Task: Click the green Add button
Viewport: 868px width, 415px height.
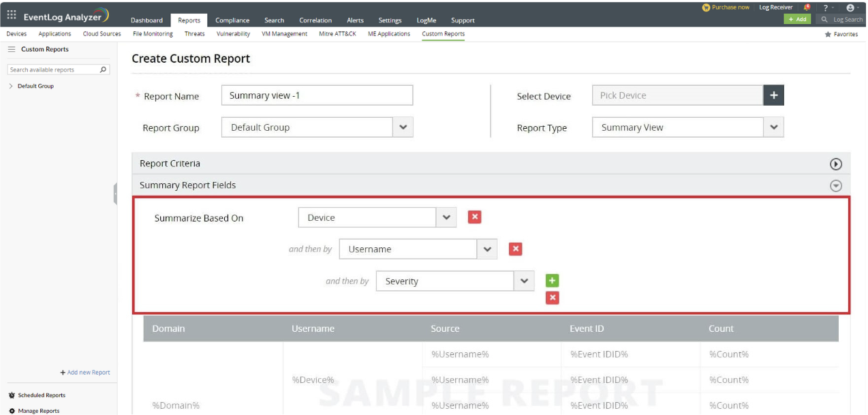Action: pyautogui.click(x=797, y=20)
